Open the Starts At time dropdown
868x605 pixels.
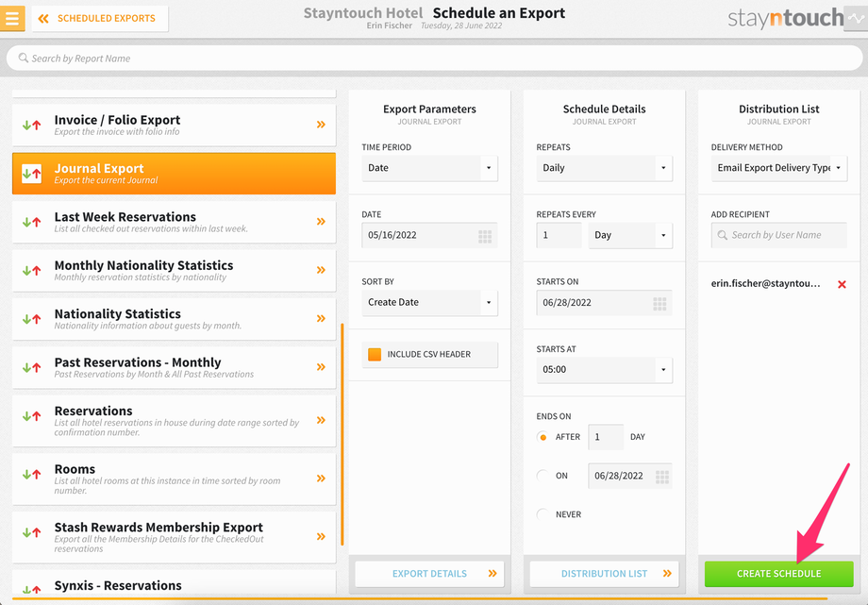604,370
